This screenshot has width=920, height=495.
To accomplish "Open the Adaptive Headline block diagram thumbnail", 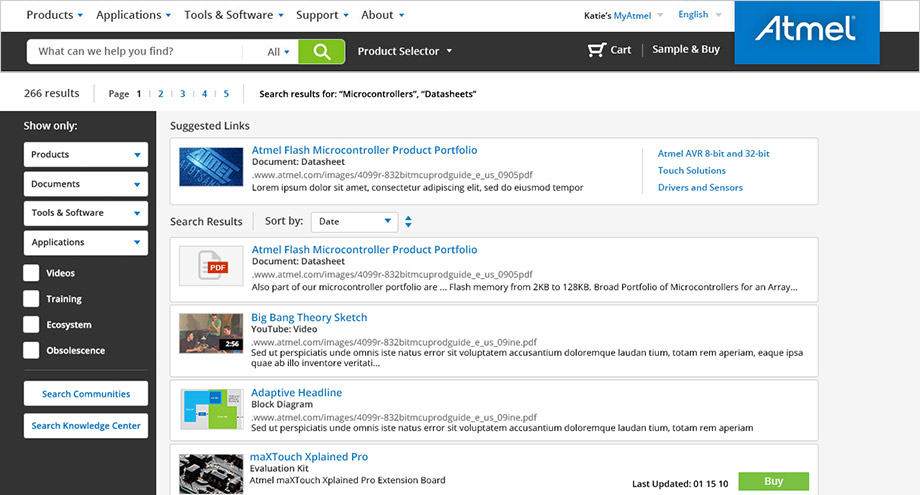I will click(211, 409).
